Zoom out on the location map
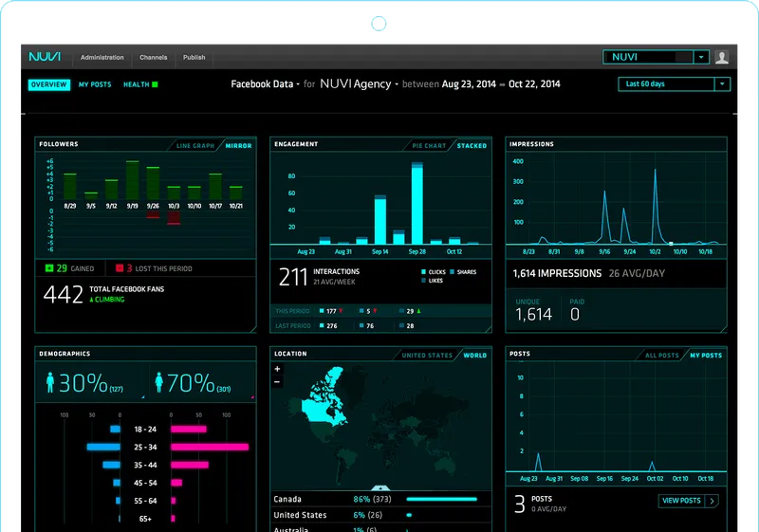This screenshot has width=759, height=532. [277, 381]
